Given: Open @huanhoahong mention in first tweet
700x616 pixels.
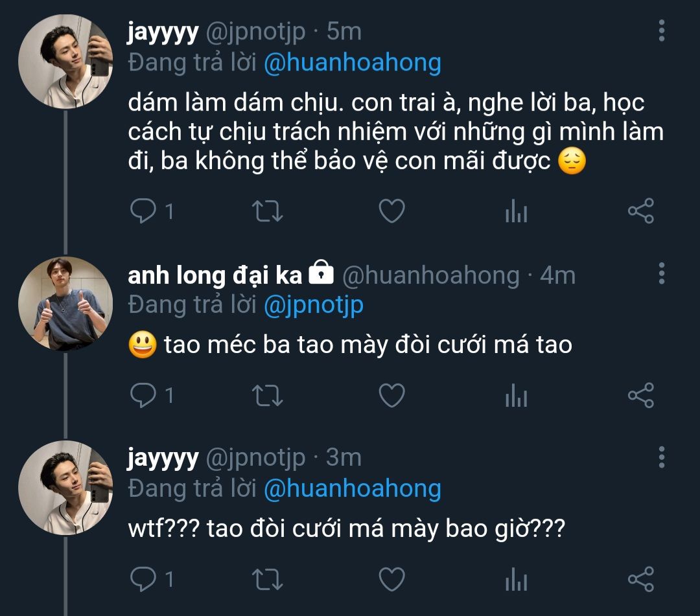Looking at the screenshot, I should click(352, 63).
